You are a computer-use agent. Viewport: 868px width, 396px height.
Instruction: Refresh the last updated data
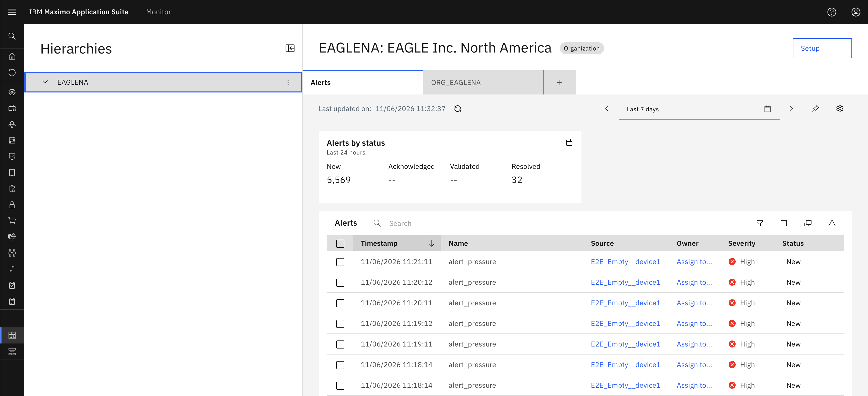tap(457, 109)
